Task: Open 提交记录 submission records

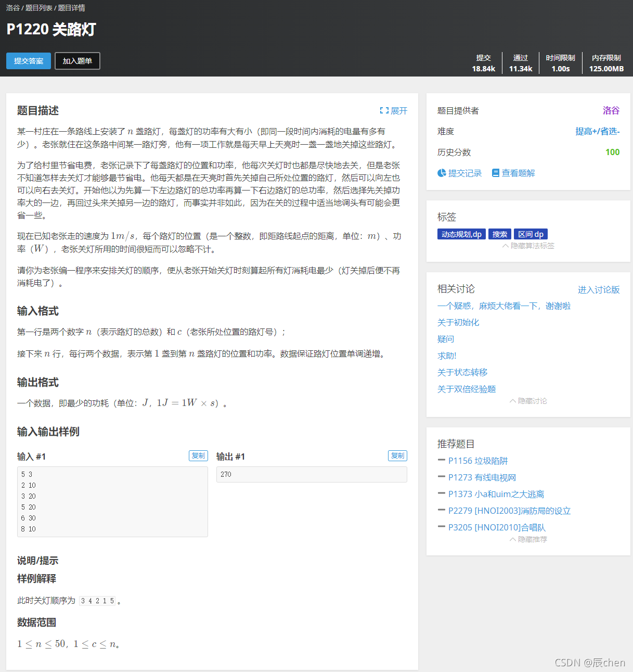Action: tap(465, 173)
